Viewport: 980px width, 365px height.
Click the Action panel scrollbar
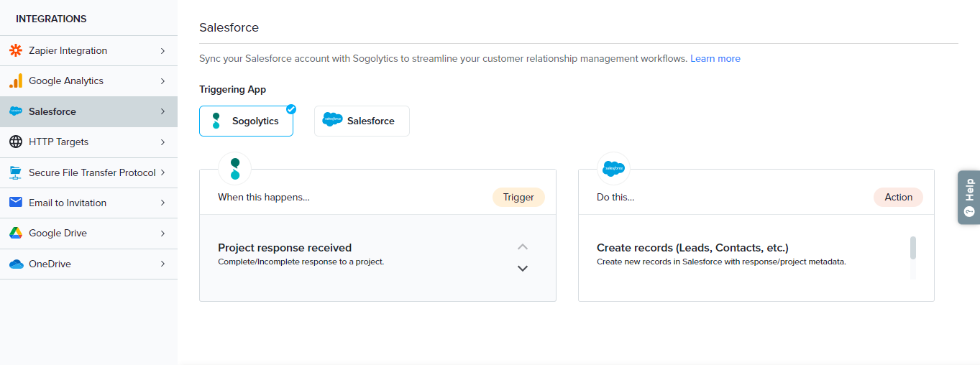coord(913,248)
